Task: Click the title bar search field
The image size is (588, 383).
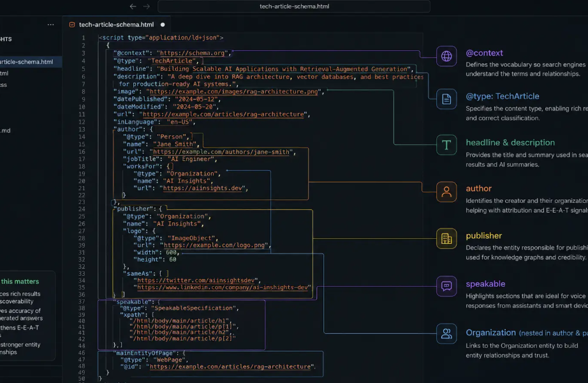Action: (x=294, y=6)
